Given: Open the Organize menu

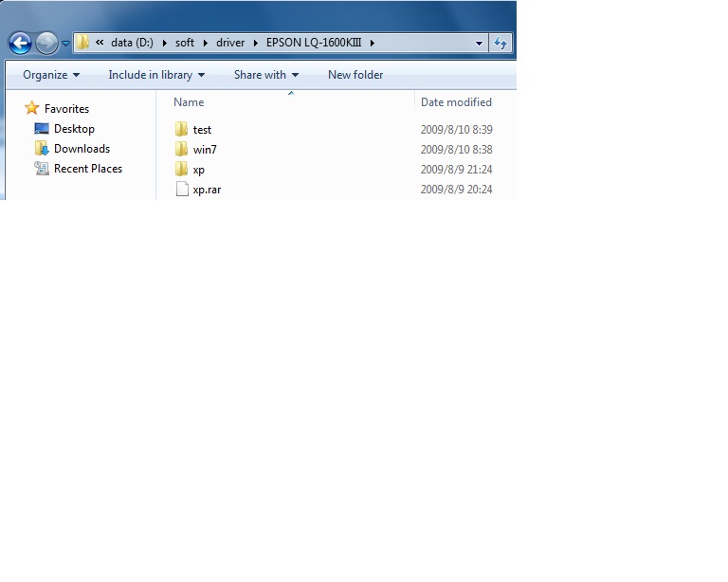Looking at the screenshot, I should pyautogui.click(x=51, y=75).
